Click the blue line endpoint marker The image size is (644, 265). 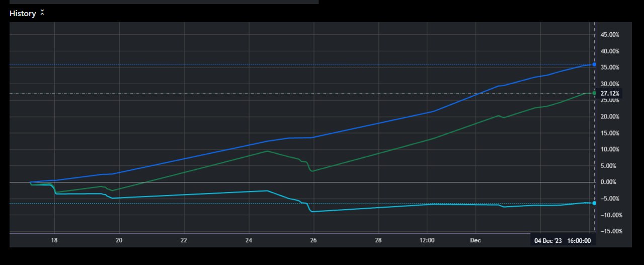coord(594,64)
